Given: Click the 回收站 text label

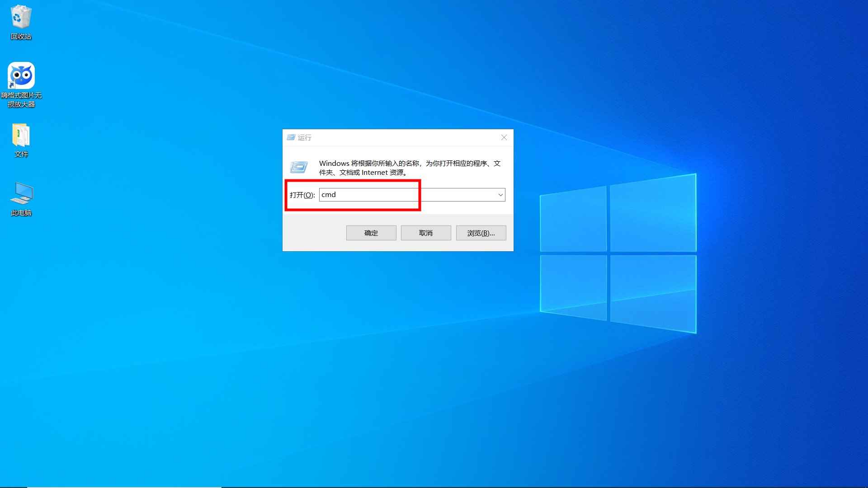Looking at the screenshot, I should pyautogui.click(x=21, y=37).
